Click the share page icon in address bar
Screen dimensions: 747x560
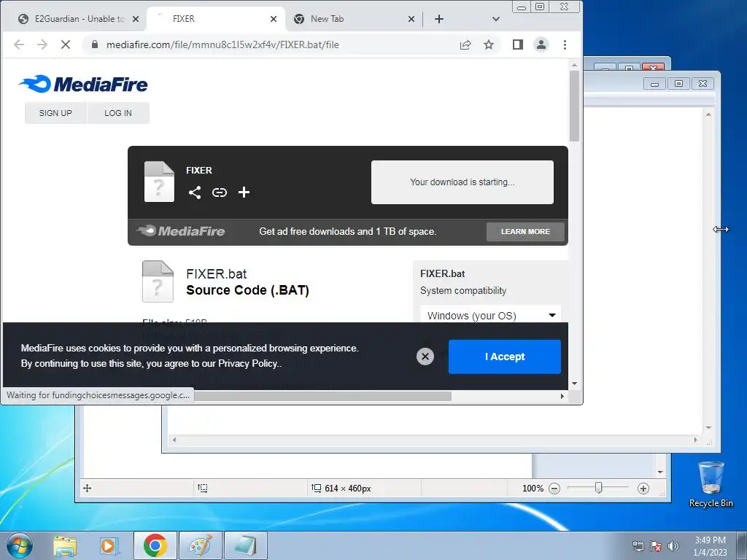click(465, 44)
